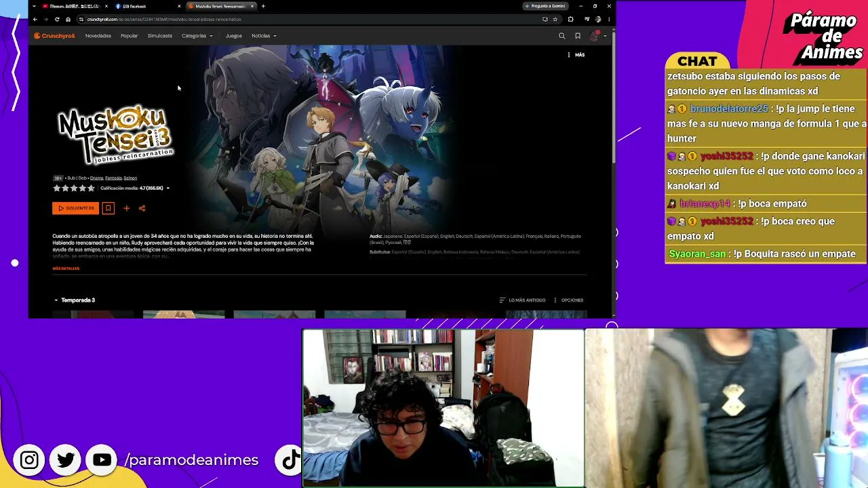Open the Temporada 3 season selector

pyautogui.click(x=75, y=300)
